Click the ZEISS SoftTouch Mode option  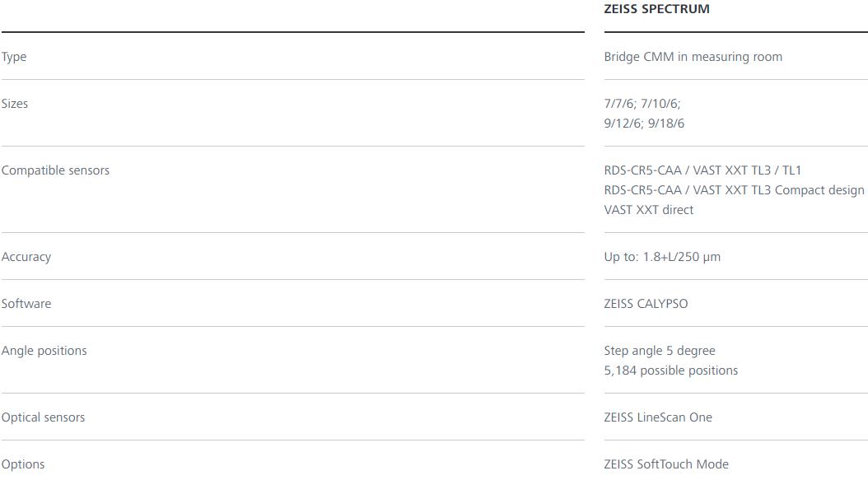pyautogui.click(x=665, y=464)
